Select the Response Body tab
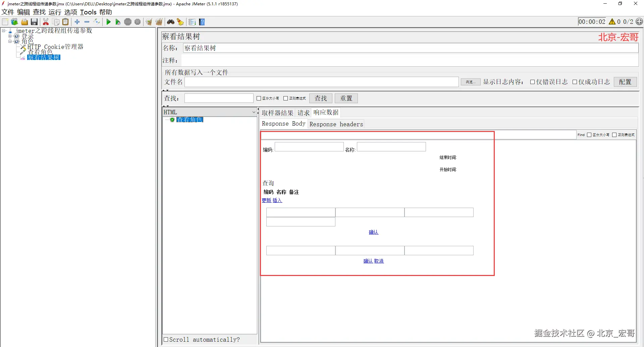The width and height of the screenshot is (644, 347). pos(284,124)
